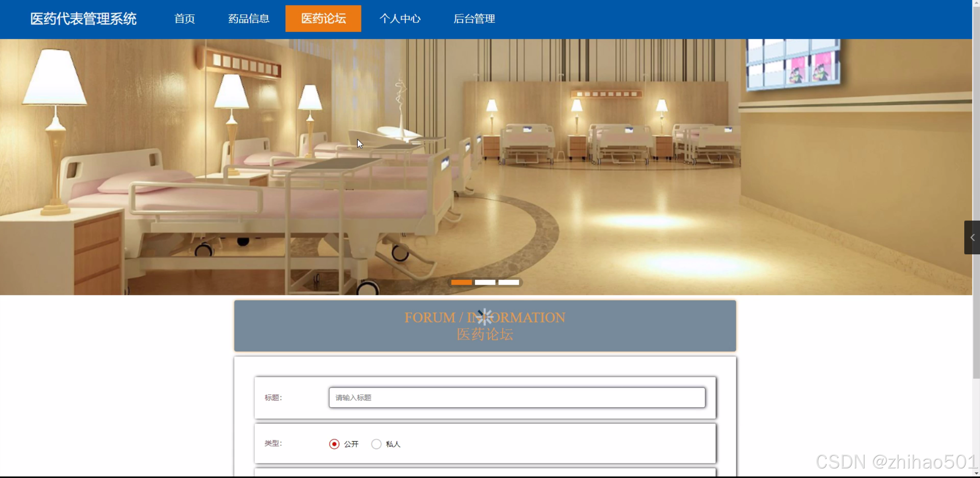Click the scrollbar down arrow
Image resolution: width=980 pixels, height=478 pixels.
coord(976,473)
